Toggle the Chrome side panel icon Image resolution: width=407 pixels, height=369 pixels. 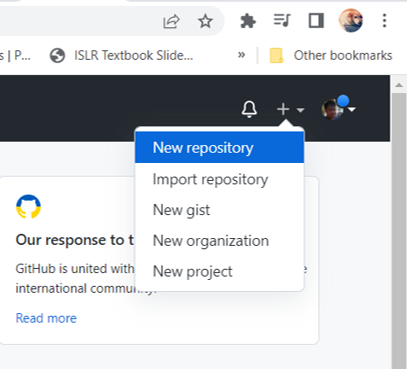316,21
